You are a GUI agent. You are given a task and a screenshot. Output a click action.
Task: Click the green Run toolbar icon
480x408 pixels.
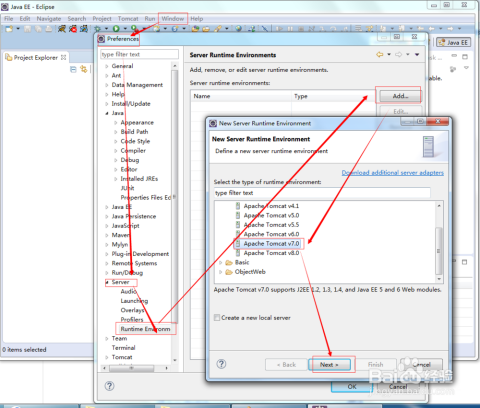pos(116,29)
